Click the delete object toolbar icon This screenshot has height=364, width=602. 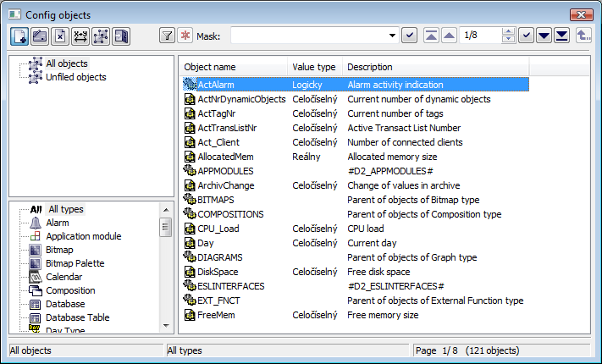click(59, 36)
